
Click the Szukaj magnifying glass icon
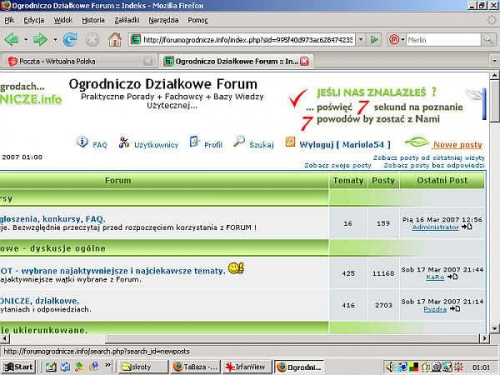pyautogui.click(x=239, y=141)
